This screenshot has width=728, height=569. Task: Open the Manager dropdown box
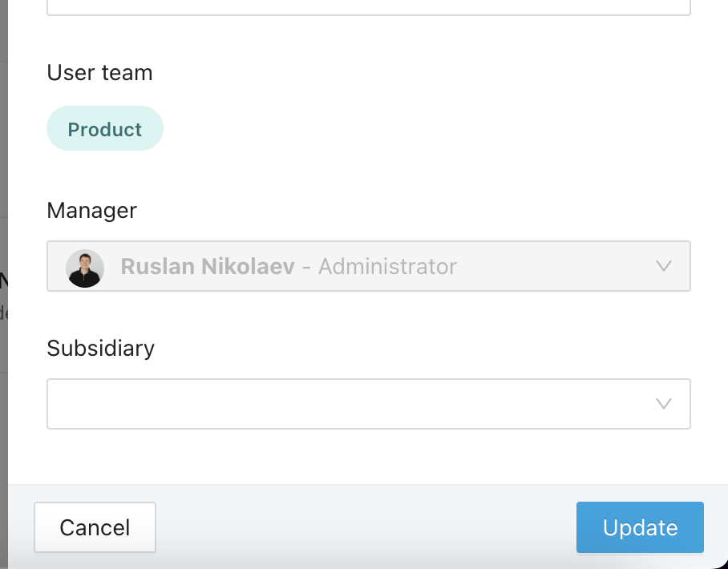[369, 266]
